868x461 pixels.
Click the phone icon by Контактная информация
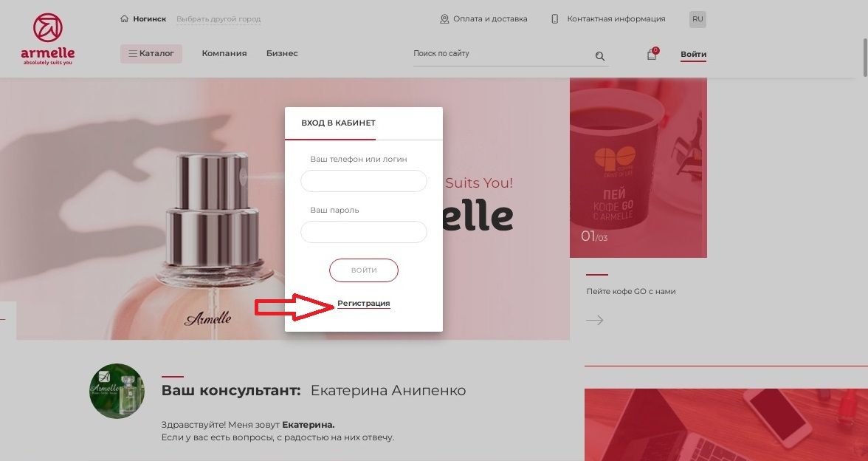pos(555,19)
